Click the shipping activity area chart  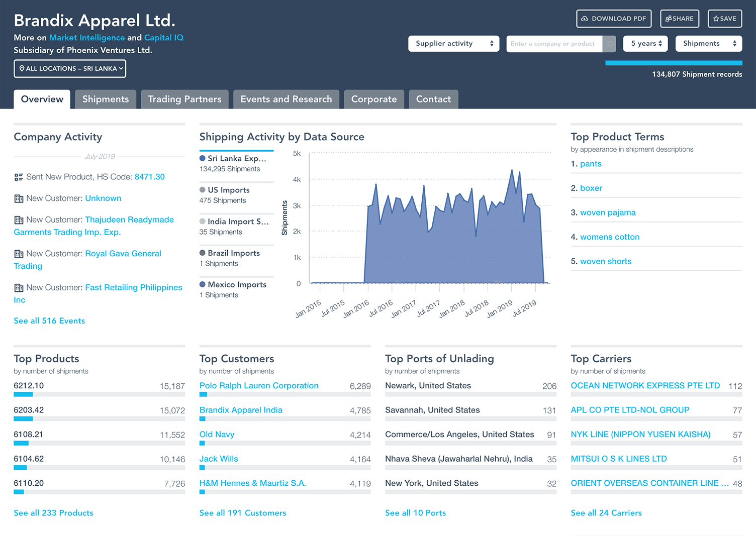click(430, 219)
